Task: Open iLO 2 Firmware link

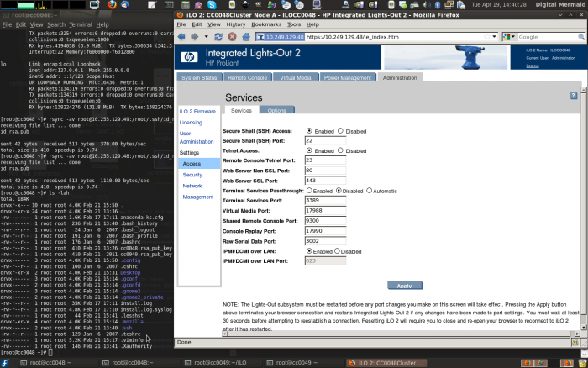Action: pyautogui.click(x=197, y=112)
